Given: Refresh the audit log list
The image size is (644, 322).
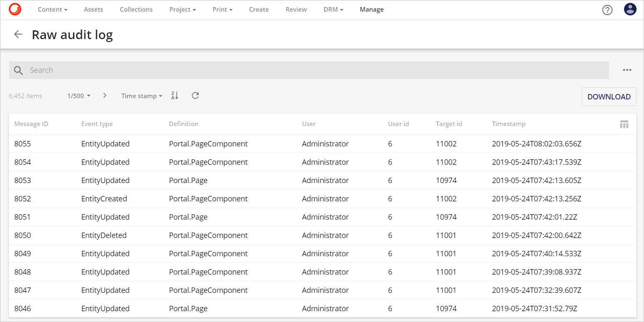Looking at the screenshot, I should (x=195, y=95).
